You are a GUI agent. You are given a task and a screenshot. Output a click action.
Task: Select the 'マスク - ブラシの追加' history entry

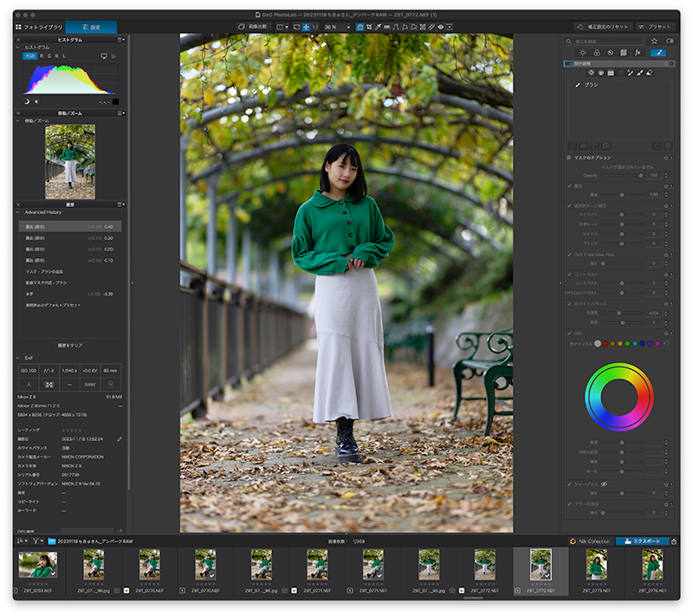coord(70,271)
